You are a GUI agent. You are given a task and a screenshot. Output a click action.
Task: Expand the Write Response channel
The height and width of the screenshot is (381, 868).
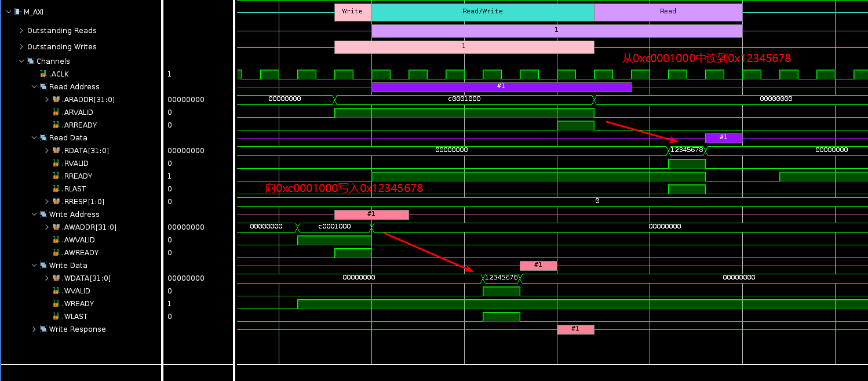(x=34, y=329)
